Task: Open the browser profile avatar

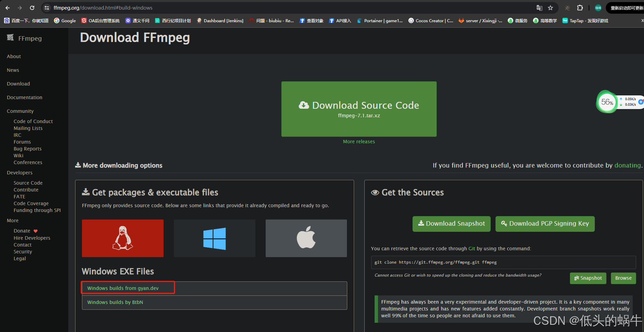Action: click(x=598, y=8)
